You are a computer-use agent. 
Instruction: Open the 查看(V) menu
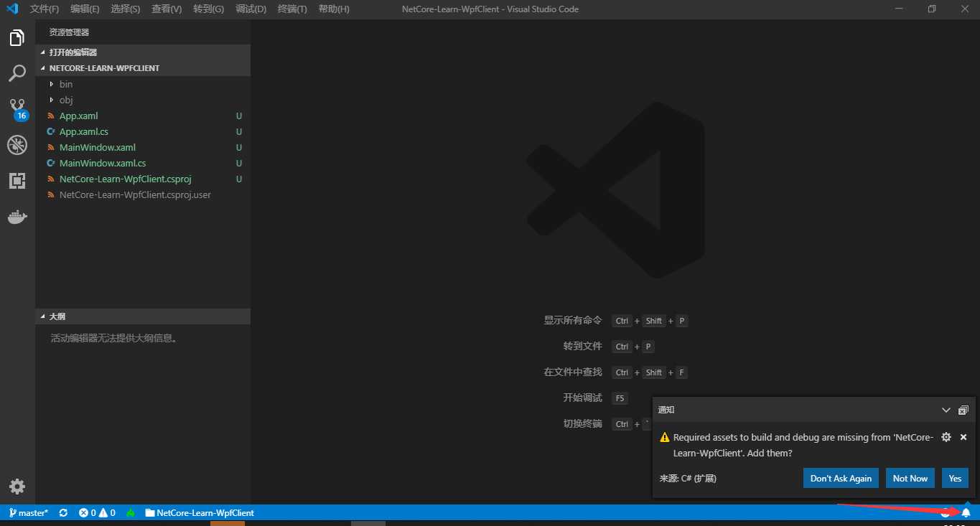click(x=167, y=9)
